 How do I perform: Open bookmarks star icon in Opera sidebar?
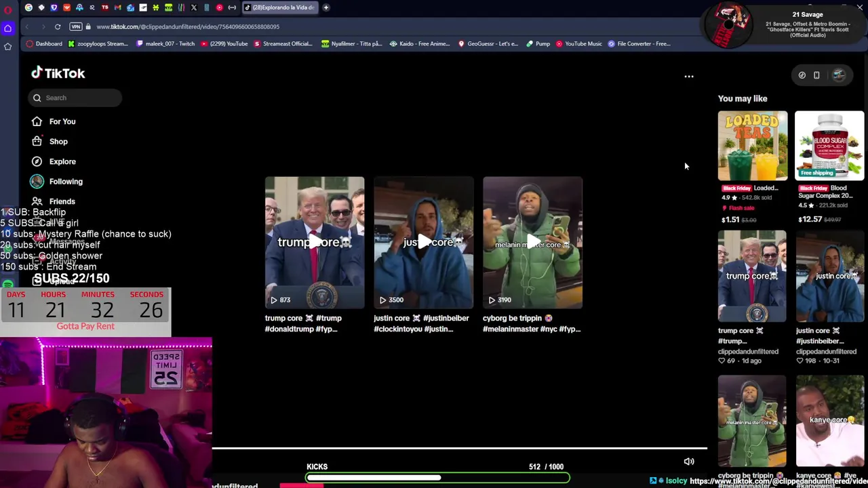click(8, 46)
